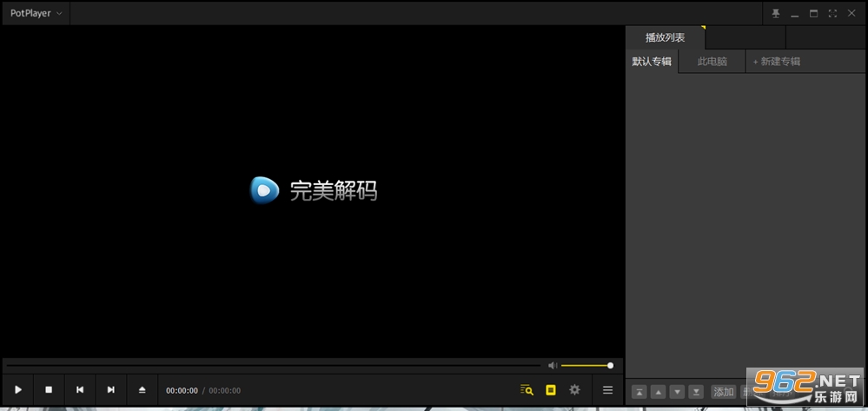Pin the player window on top
This screenshot has width=868, height=411.
tap(776, 13)
